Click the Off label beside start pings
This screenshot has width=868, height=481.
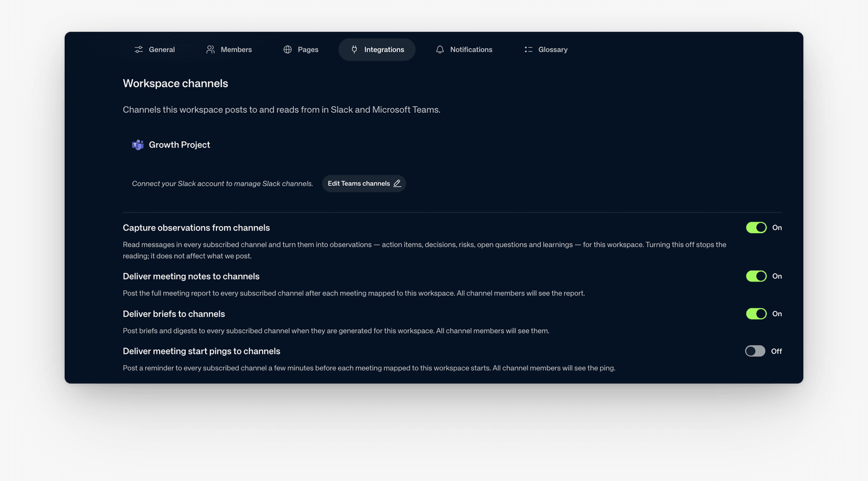(x=776, y=351)
